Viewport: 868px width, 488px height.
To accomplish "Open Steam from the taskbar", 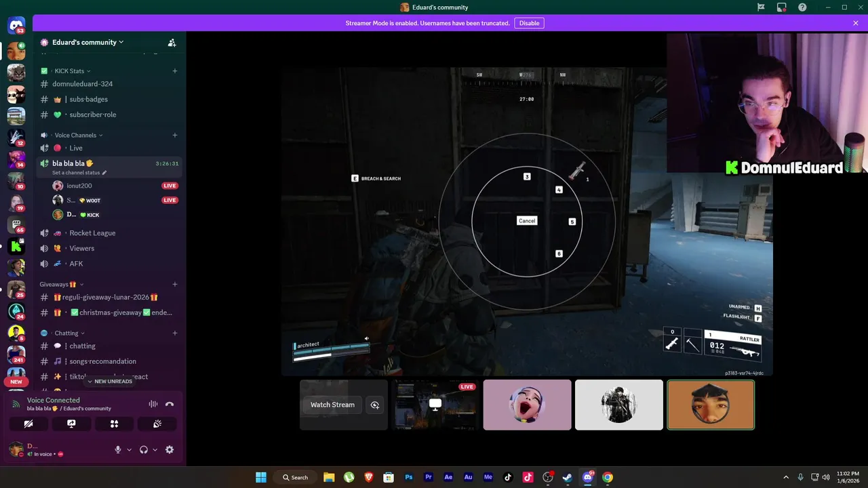I will click(x=568, y=477).
